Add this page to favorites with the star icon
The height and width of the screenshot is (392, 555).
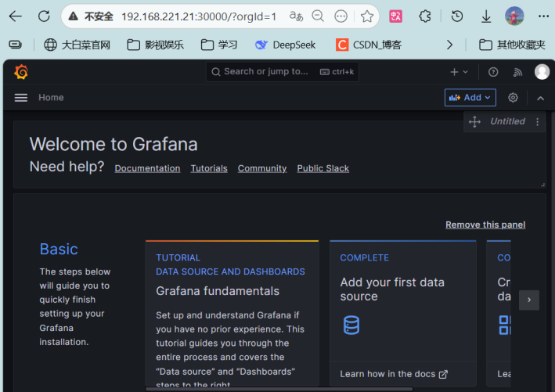click(367, 16)
